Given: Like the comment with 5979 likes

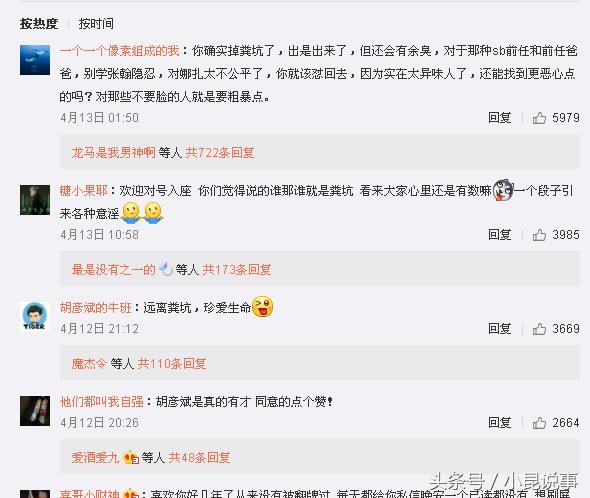Looking at the screenshot, I should (539, 118).
